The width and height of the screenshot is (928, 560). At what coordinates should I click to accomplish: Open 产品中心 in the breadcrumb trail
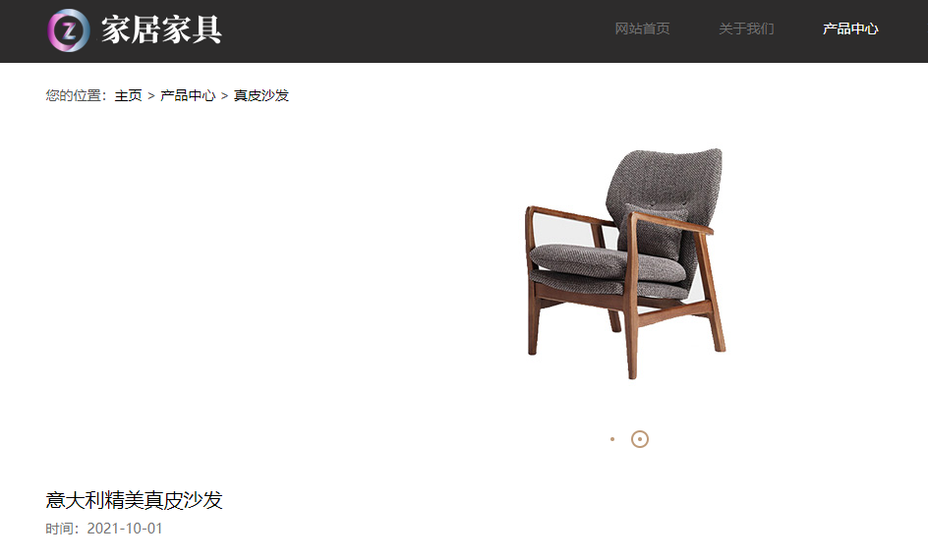(x=188, y=95)
